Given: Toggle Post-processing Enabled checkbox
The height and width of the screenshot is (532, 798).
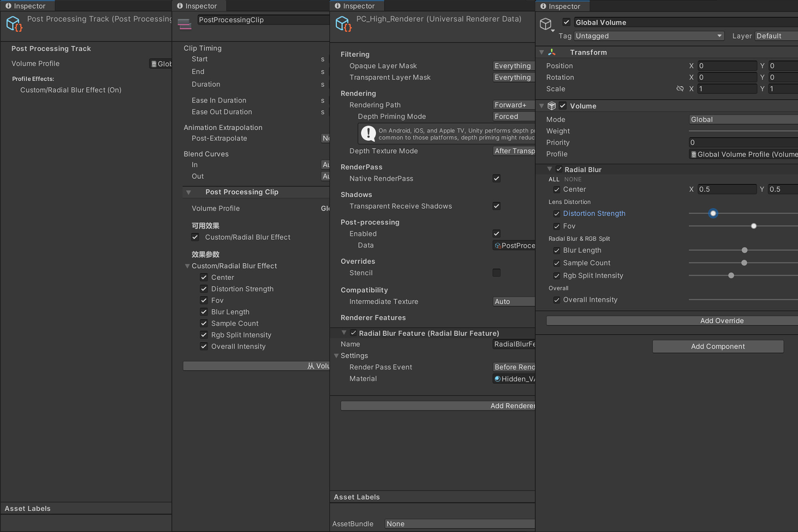Looking at the screenshot, I should (x=496, y=234).
